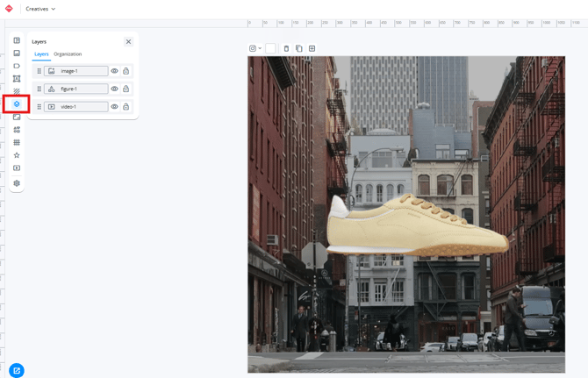The height and width of the screenshot is (378, 588).
Task: Click the layout template icon atop sidebar
Action: (x=17, y=40)
